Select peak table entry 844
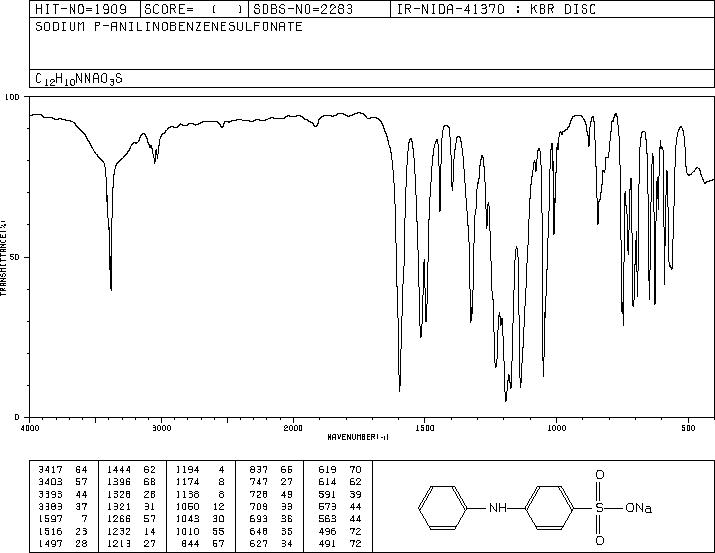This screenshot has height=553, width=715. tap(191, 543)
